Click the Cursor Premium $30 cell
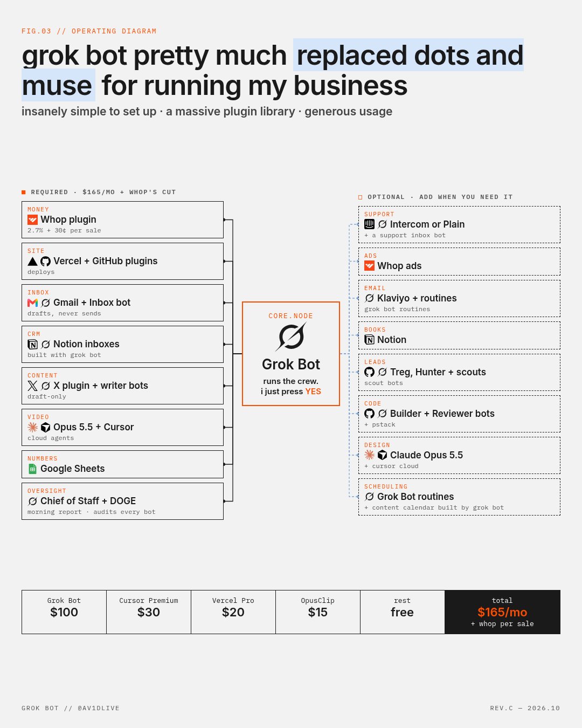The height and width of the screenshot is (728, 582). 149,612
